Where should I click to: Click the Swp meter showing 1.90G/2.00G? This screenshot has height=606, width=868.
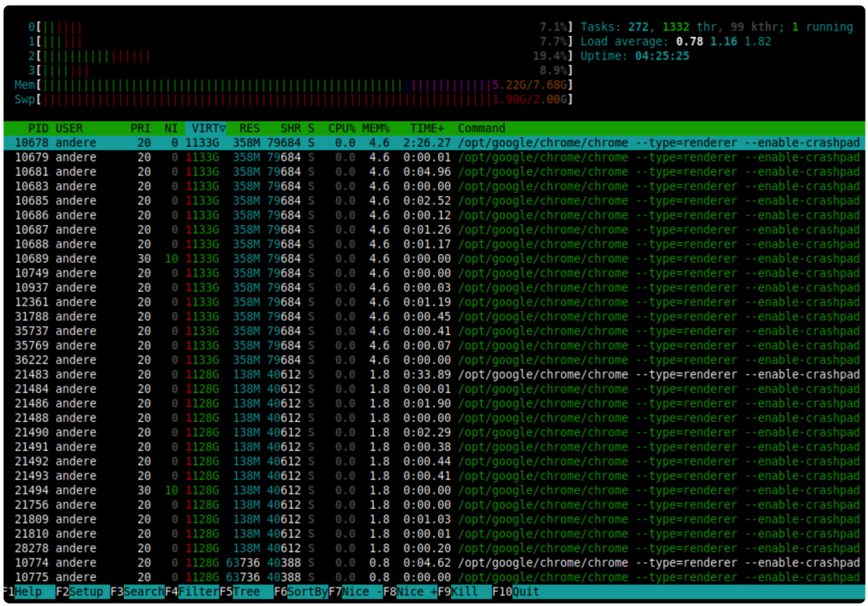293,100
